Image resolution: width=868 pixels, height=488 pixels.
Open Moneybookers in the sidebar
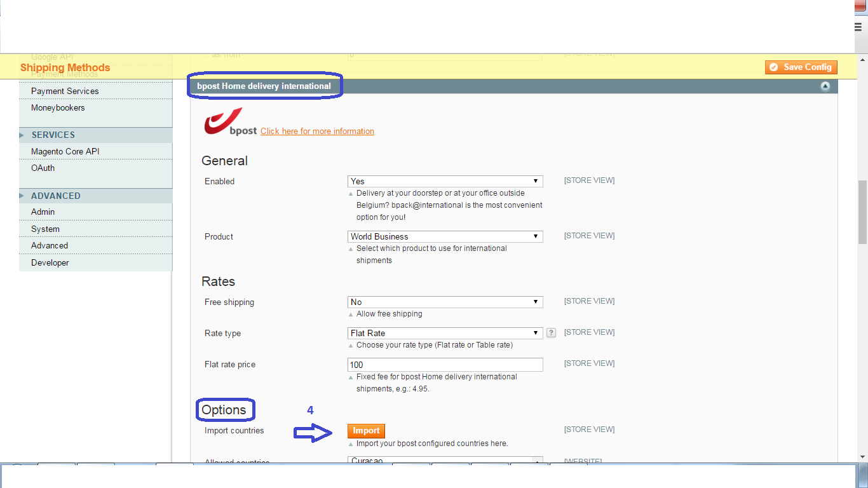point(58,107)
